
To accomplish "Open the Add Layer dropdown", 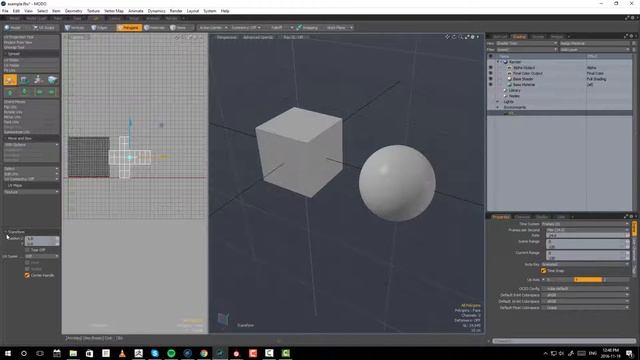I will [x=594, y=49].
